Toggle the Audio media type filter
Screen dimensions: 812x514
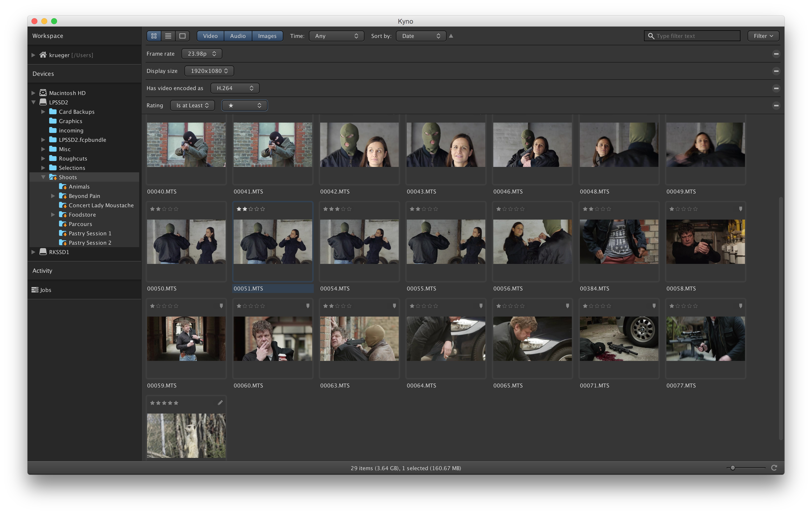pyautogui.click(x=238, y=36)
